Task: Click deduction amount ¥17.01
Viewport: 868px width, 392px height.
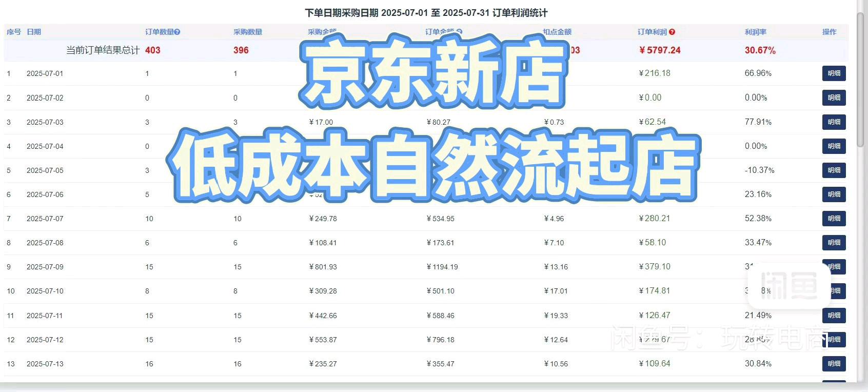Action: point(556,291)
